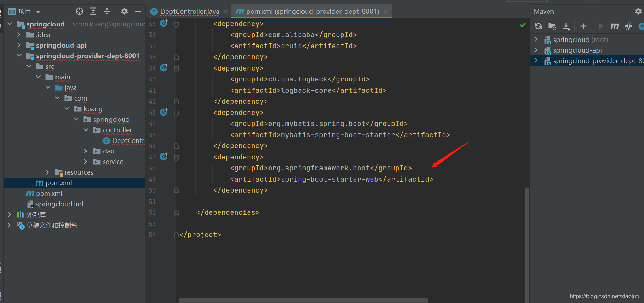Open DeptController class in project tree
The image size is (644, 303).
point(124,140)
